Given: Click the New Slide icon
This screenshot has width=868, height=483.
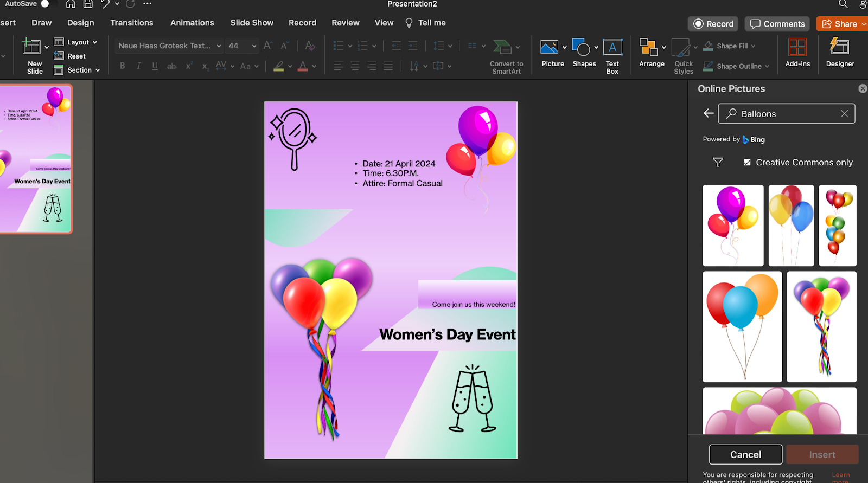Looking at the screenshot, I should click(31, 48).
